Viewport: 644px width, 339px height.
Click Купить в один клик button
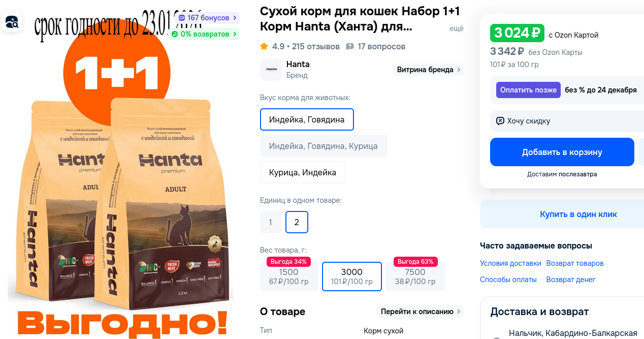(562, 214)
